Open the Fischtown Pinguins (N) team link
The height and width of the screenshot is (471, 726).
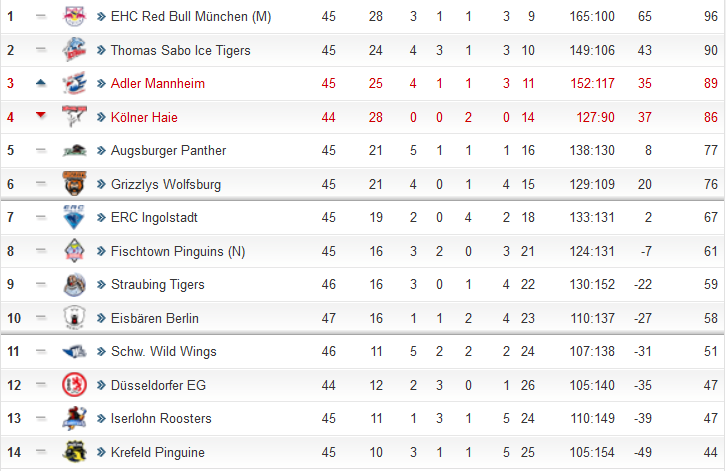click(x=178, y=251)
